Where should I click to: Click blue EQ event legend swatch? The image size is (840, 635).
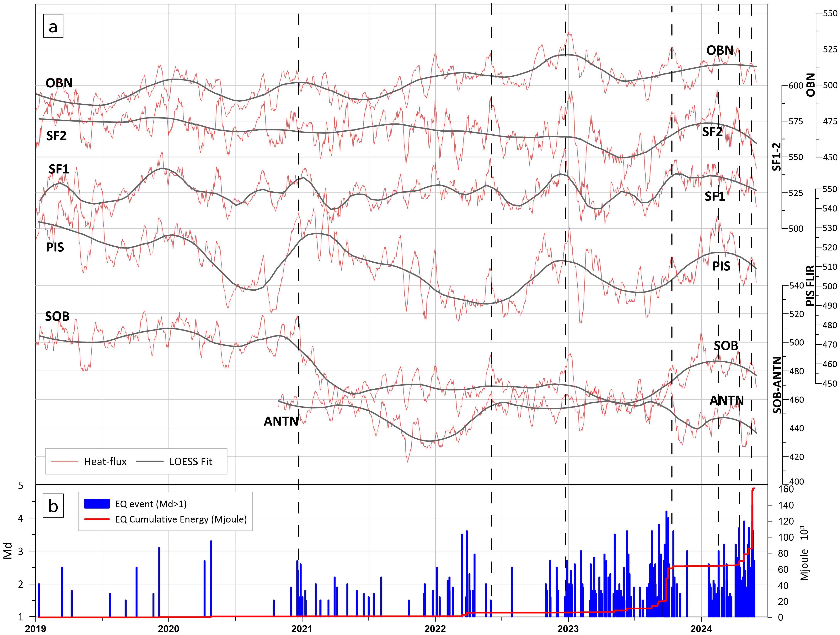97,504
